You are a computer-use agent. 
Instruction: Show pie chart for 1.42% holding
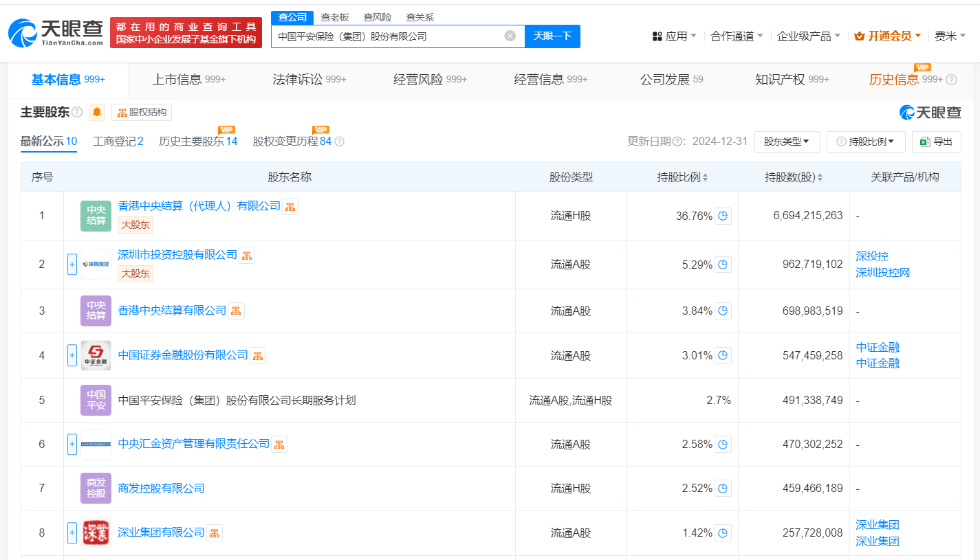pyautogui.click(x=723, y=533)
